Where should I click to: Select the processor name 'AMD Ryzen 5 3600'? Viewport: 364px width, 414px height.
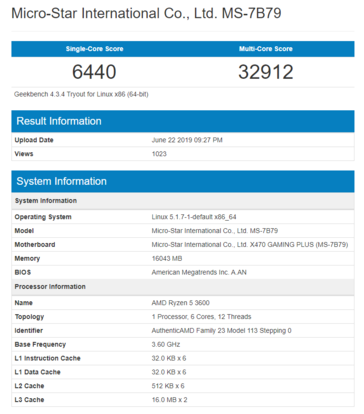pyautogui.click(x=181, y=303)
